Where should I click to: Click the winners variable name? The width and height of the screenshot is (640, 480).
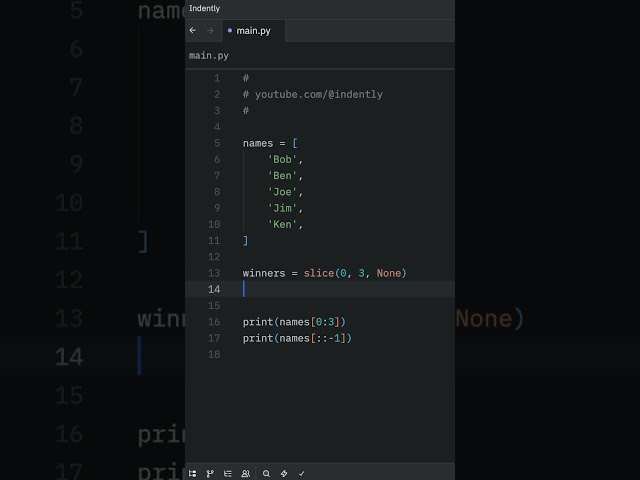pyautogui.click(x=264, y=273)
